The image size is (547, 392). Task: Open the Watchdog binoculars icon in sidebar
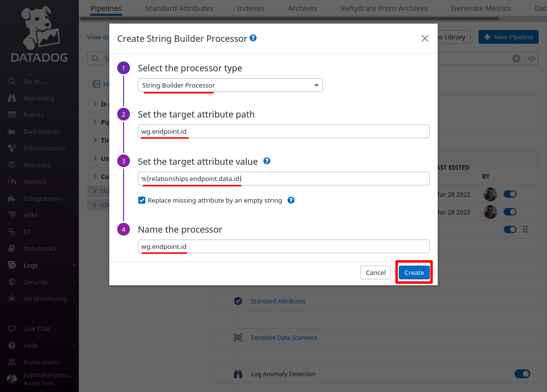pyautogui.click(x=12, y=98)
